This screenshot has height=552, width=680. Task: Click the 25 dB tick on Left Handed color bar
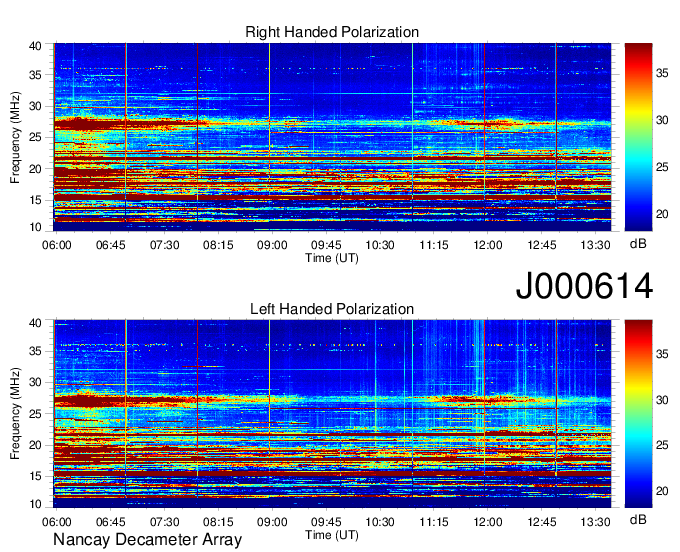(x=662, y=445)
